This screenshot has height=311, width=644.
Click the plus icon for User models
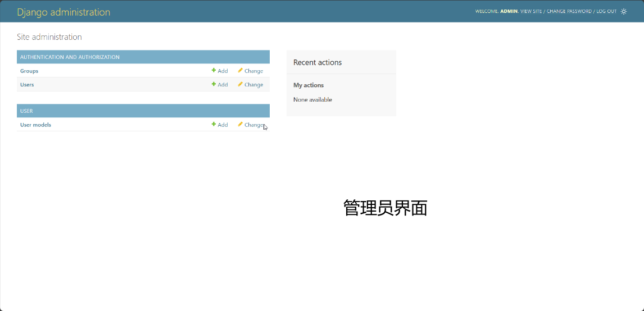pos(214,125)
